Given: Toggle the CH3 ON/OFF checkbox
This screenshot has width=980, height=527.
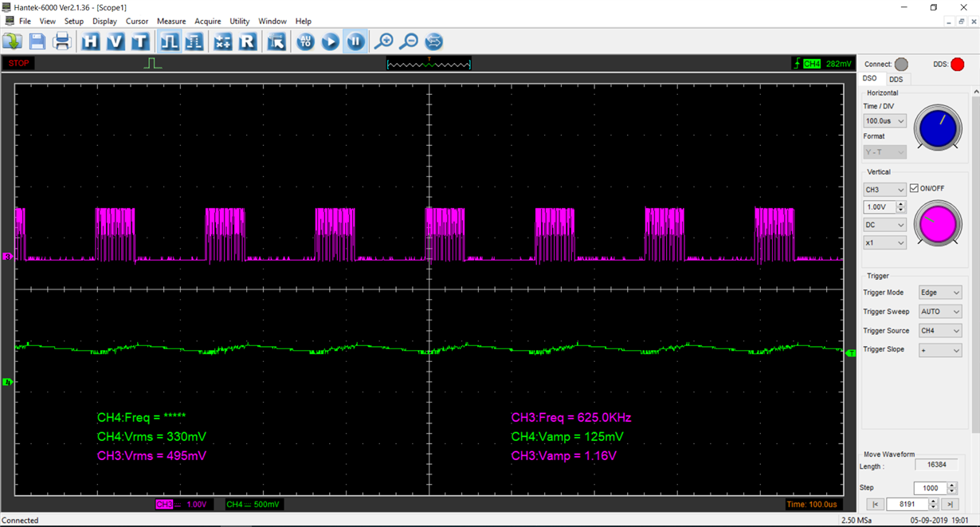Looking at the screenshot, I should point(914,188).
